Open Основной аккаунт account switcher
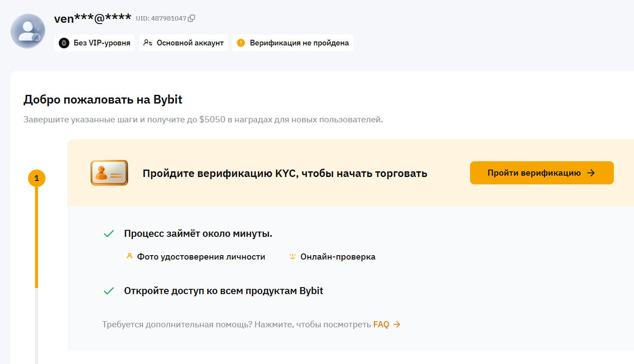Viewport: 634px width, 364px height. click(x=183, y=43)
